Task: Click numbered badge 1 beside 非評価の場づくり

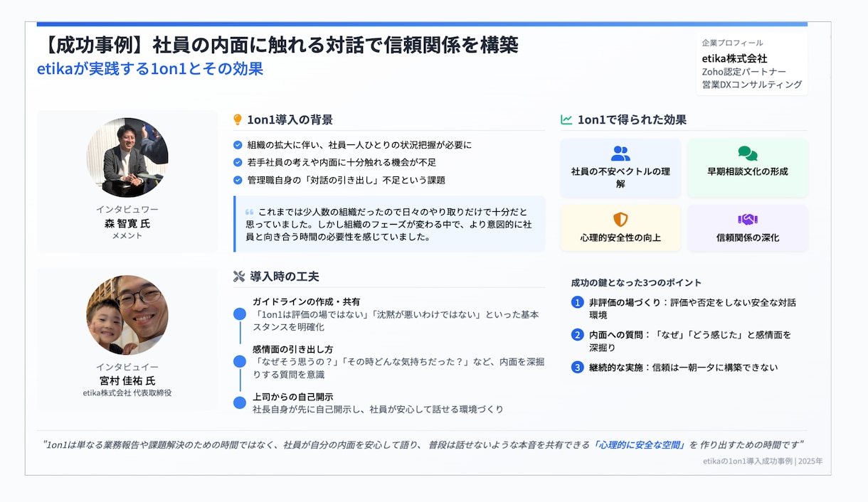Action: pyautogui.click(x=578, y=302)
